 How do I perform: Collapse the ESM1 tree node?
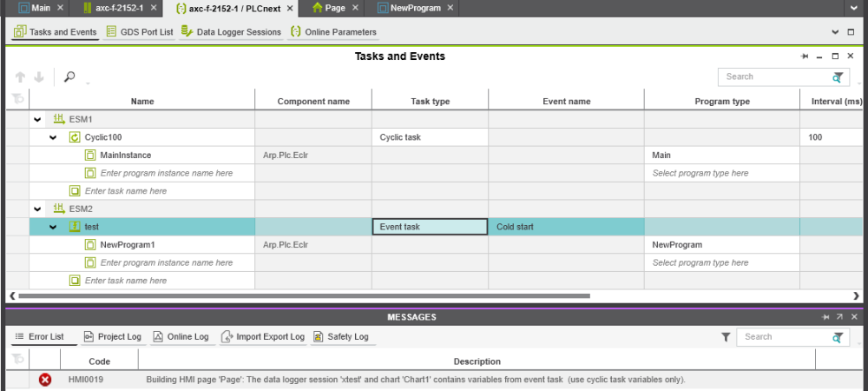click(x=37, y=120)
